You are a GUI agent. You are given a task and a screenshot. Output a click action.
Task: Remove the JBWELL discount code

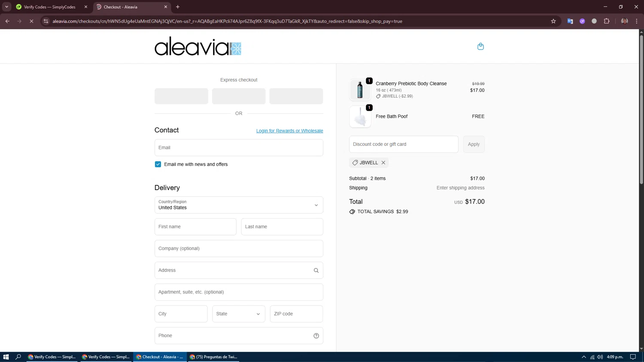pyautogui.click(x=383, y=163)
